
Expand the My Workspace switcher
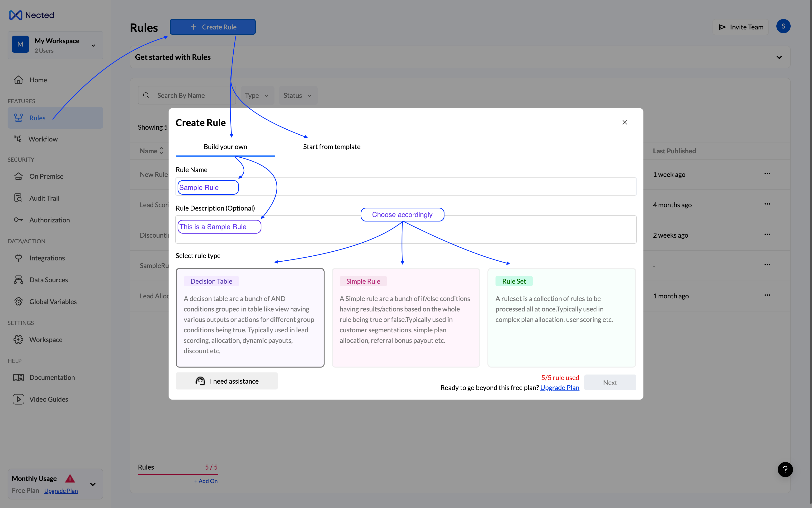(x=93, y=45)
